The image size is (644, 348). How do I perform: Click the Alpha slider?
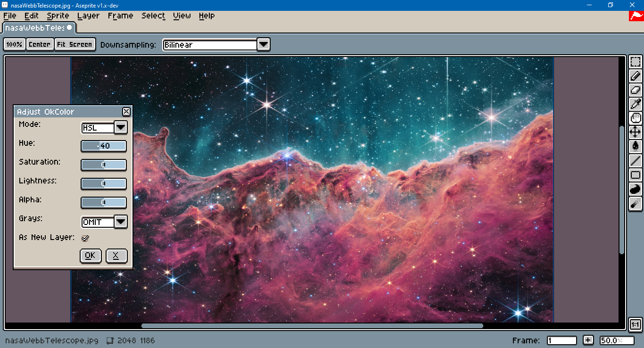click(104, 203)
